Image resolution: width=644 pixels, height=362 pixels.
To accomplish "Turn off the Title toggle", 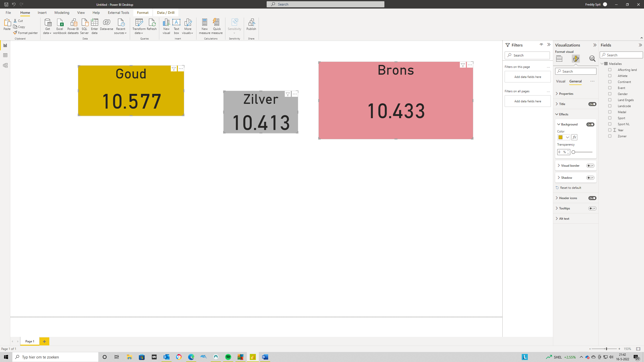I will [592, 104].
